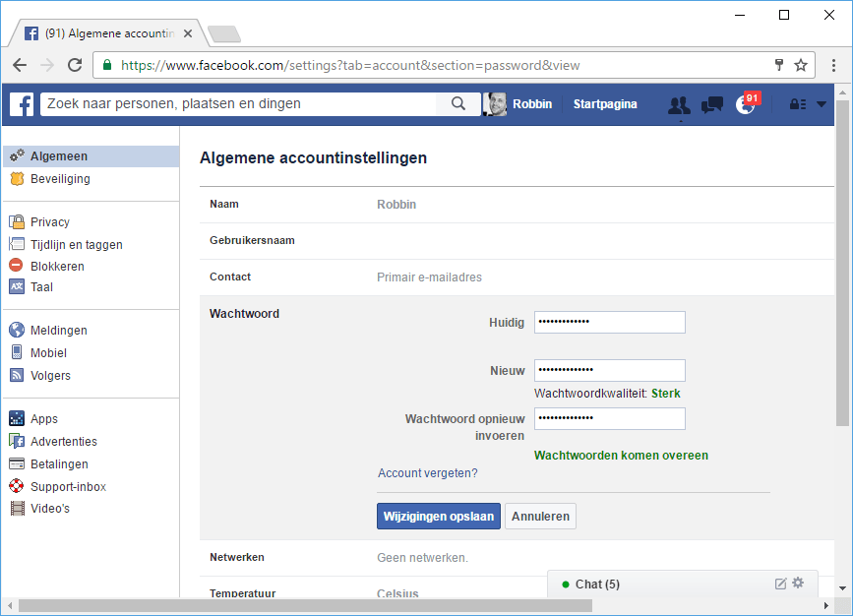The width and height of the screenshot is (853, 616).
Task: Open the Taal language settings
Action: [x=40, y=286]
